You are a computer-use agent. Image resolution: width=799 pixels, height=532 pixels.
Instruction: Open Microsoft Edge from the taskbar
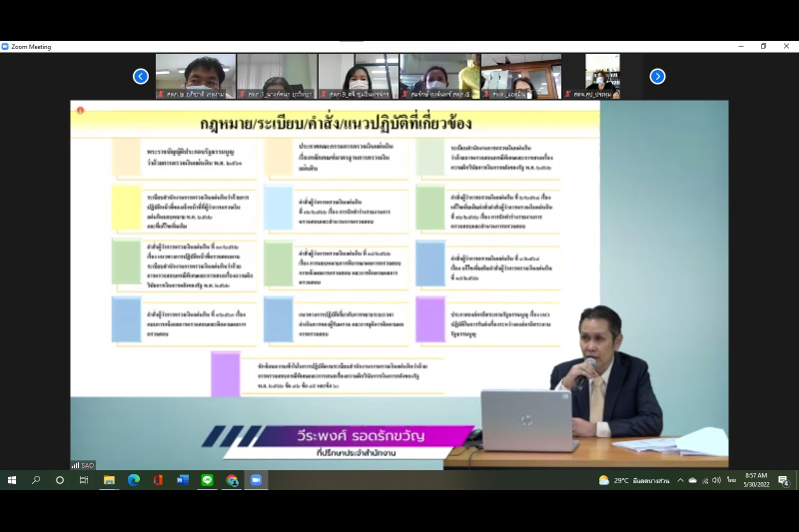click(x=134, y=480)
